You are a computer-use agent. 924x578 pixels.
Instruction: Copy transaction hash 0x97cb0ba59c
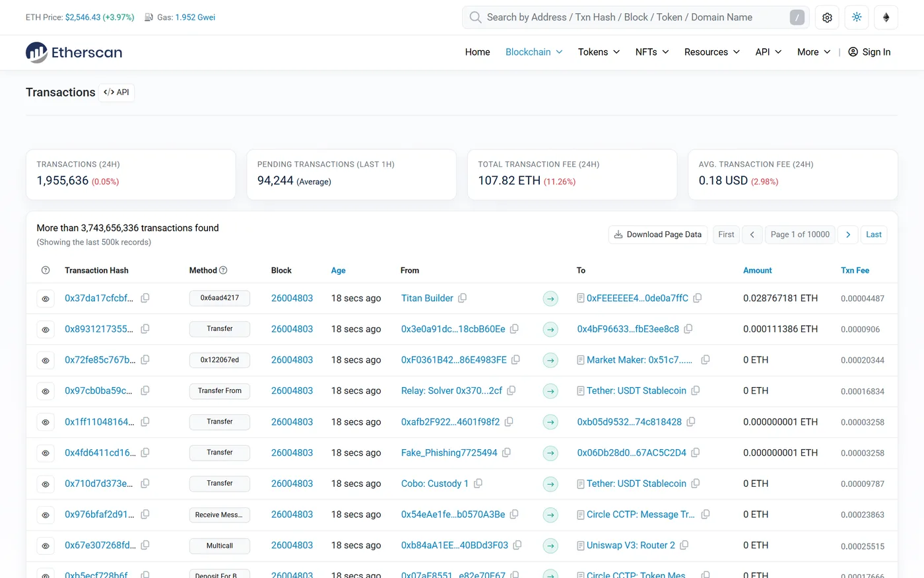[x=145, y=390]
